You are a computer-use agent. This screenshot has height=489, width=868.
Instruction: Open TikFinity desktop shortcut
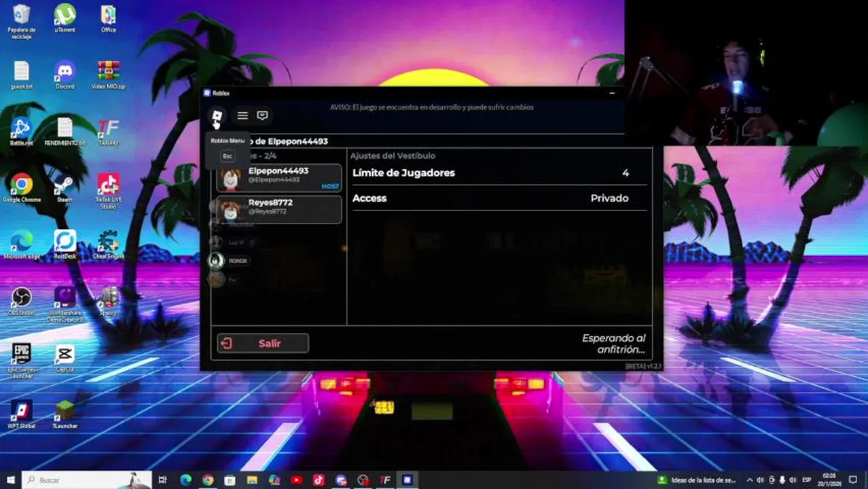pos(108,132)
